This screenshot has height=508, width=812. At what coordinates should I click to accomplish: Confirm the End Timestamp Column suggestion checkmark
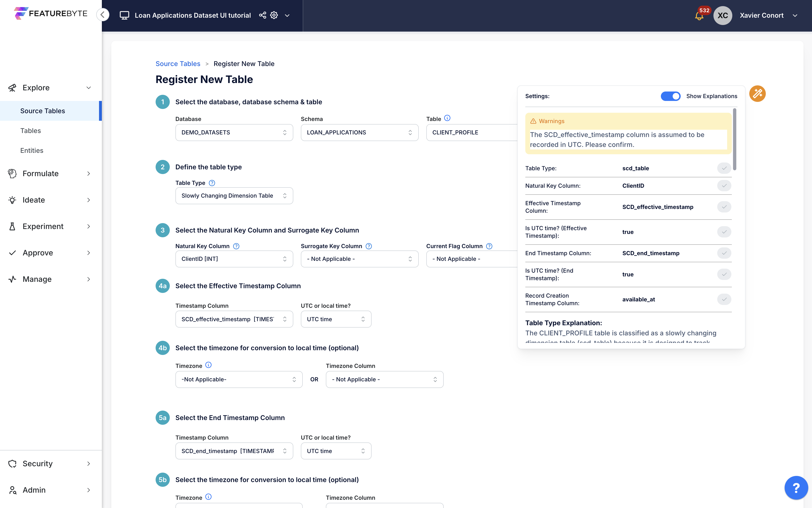tap(724, 253)
